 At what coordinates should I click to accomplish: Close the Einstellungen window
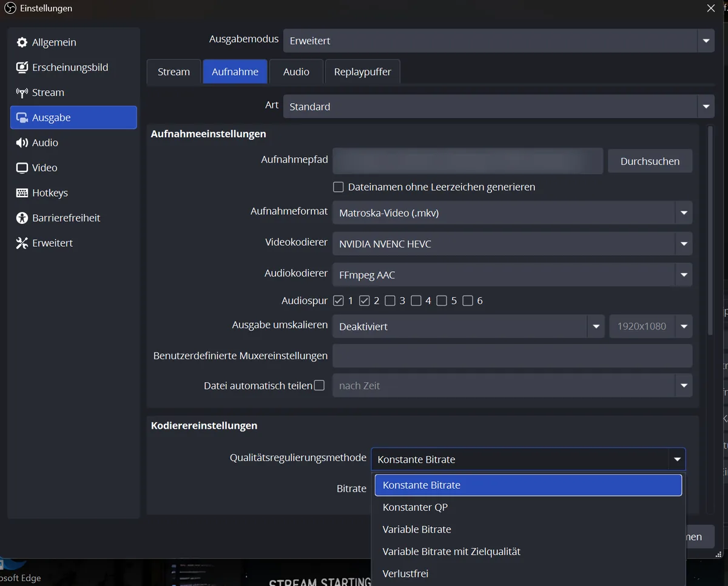[x=711, y=8]
